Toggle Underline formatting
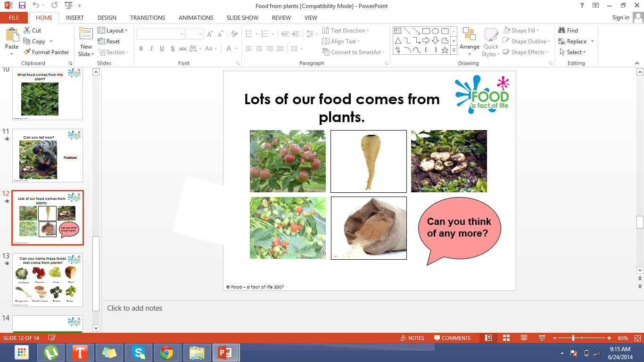The width and height of the screenshot is (644, 362). [x=162, y=49]
